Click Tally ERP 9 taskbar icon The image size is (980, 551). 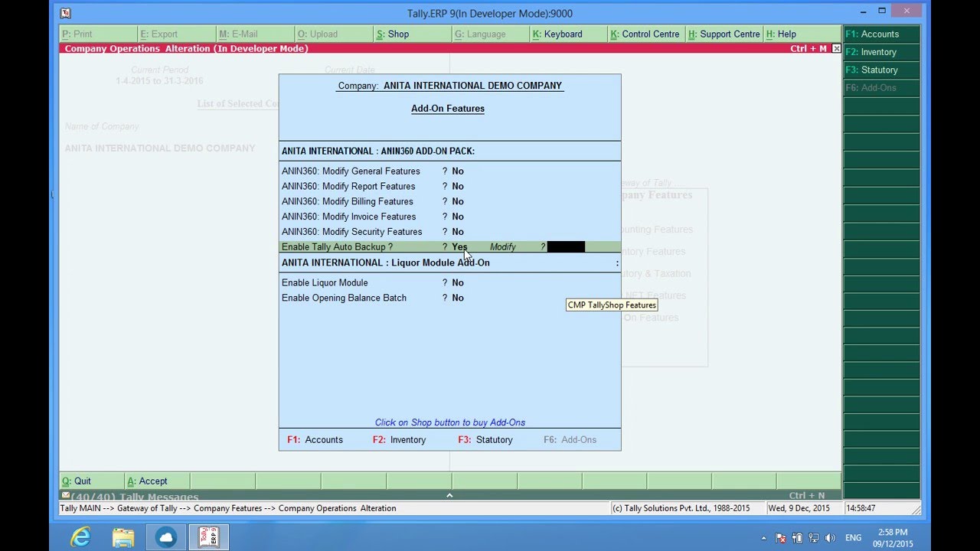pos(209,537)
